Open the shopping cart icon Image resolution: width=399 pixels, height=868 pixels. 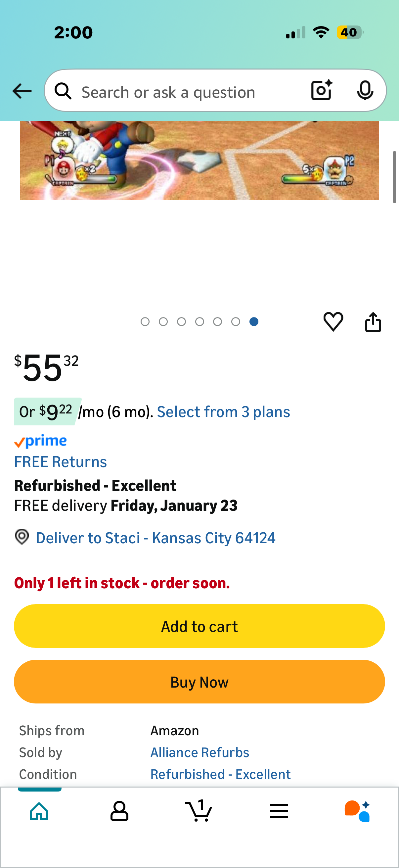click(x=199, y=811)
